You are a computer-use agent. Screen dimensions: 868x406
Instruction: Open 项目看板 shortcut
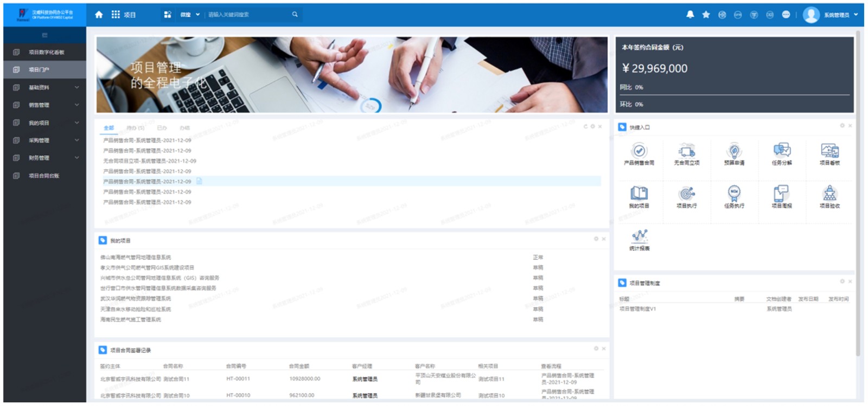[x=829, y=154]
